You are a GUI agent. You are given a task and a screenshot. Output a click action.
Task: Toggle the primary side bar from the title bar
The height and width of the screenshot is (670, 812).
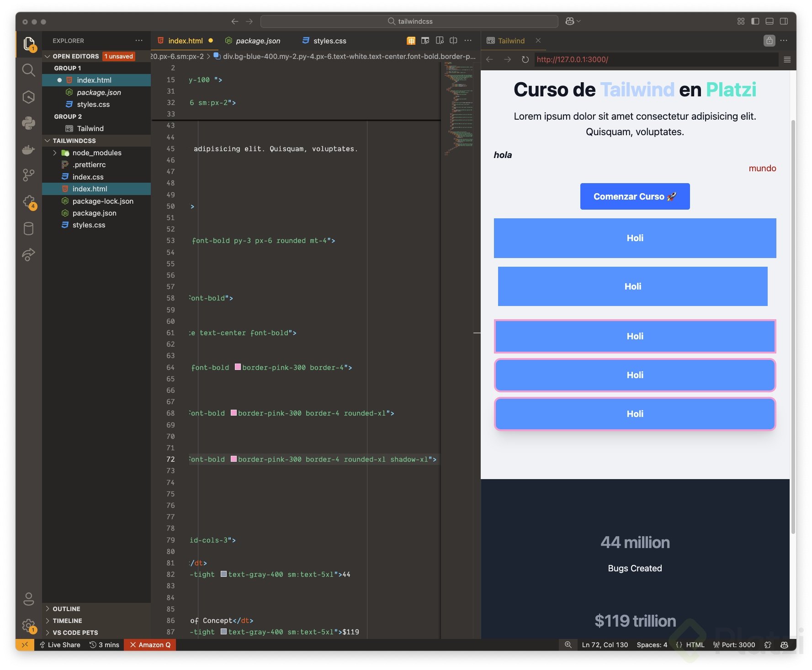click(755, 21)
